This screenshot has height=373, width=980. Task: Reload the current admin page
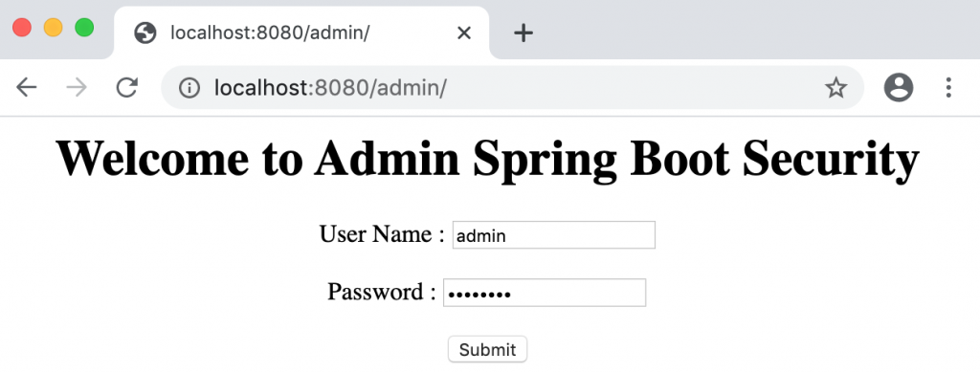coord(127,88)
